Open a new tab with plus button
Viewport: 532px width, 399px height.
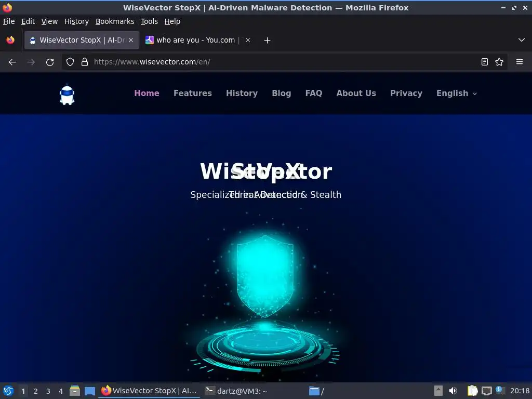click(268, 41)
